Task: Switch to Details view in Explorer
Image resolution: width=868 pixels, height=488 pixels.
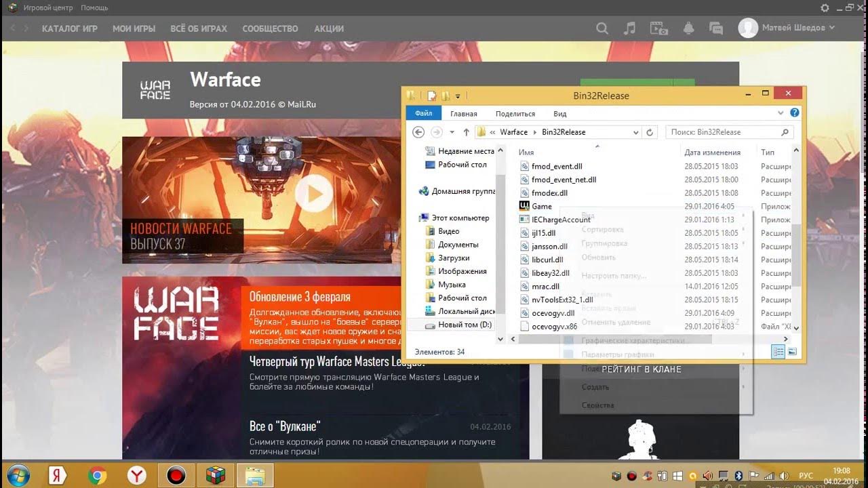Action: (x=778, y=352)
